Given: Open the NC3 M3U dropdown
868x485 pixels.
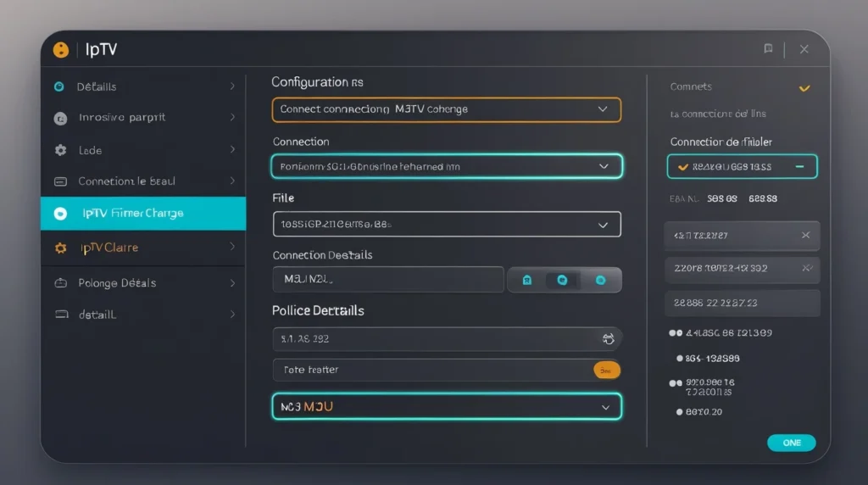Looking at the screenshot, I should point(446,406).
